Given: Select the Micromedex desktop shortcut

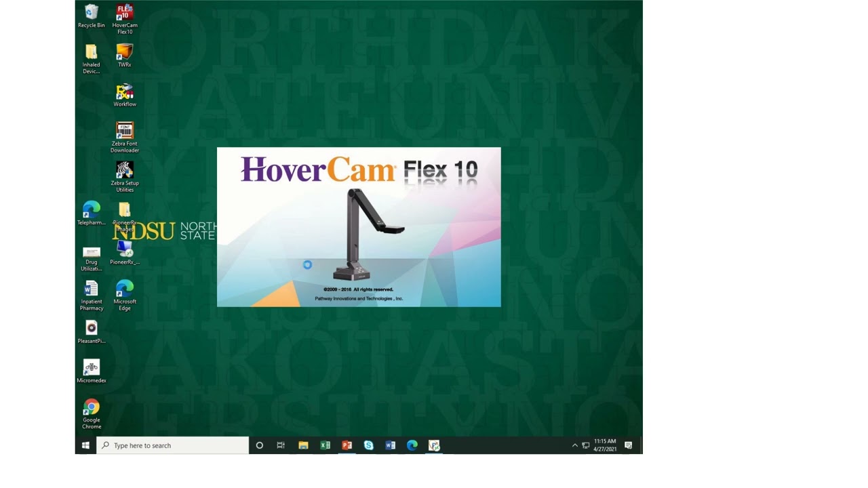Looking at the screenshot, I should coord(92,371).
